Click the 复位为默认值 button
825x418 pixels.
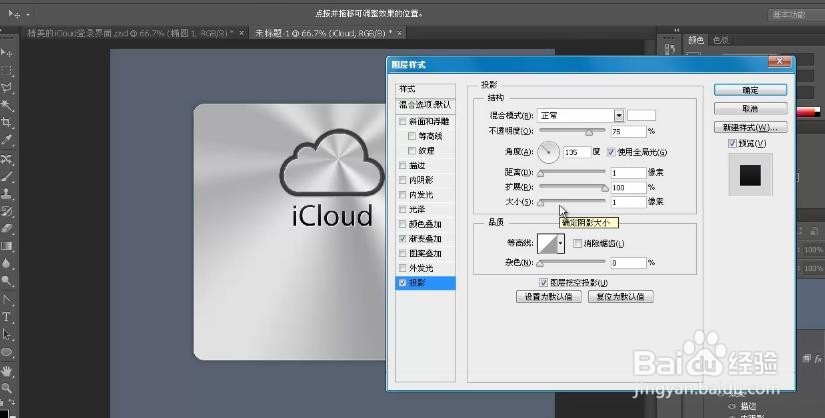click(x=620, y=296)
